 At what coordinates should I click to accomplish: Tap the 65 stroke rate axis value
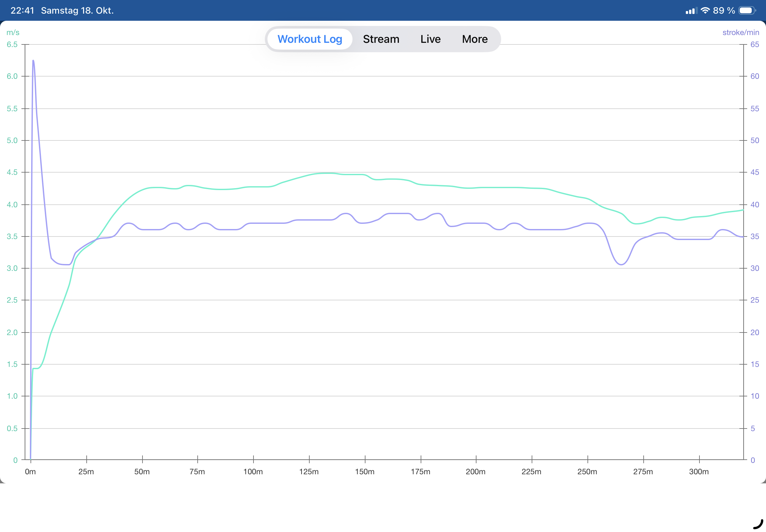pyautogui.click(x=754, y=44)
